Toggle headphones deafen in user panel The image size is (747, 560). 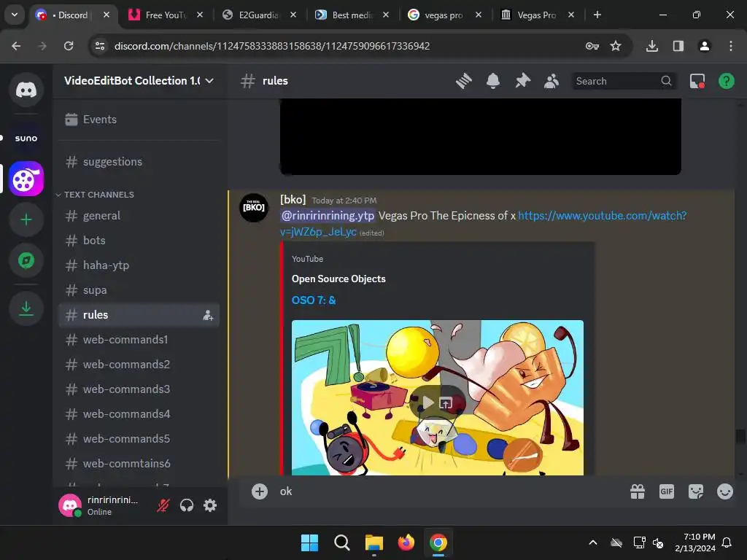click(x=187, y=505)
